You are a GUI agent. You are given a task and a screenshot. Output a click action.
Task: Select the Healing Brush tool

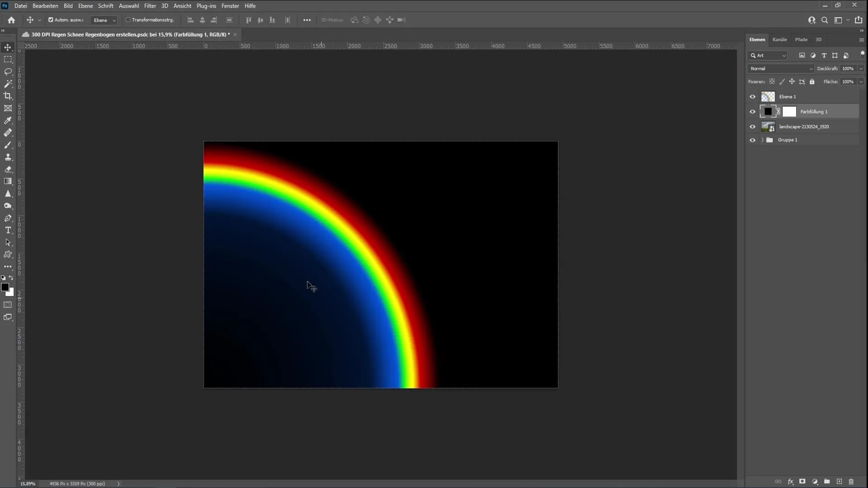[8, 132]
